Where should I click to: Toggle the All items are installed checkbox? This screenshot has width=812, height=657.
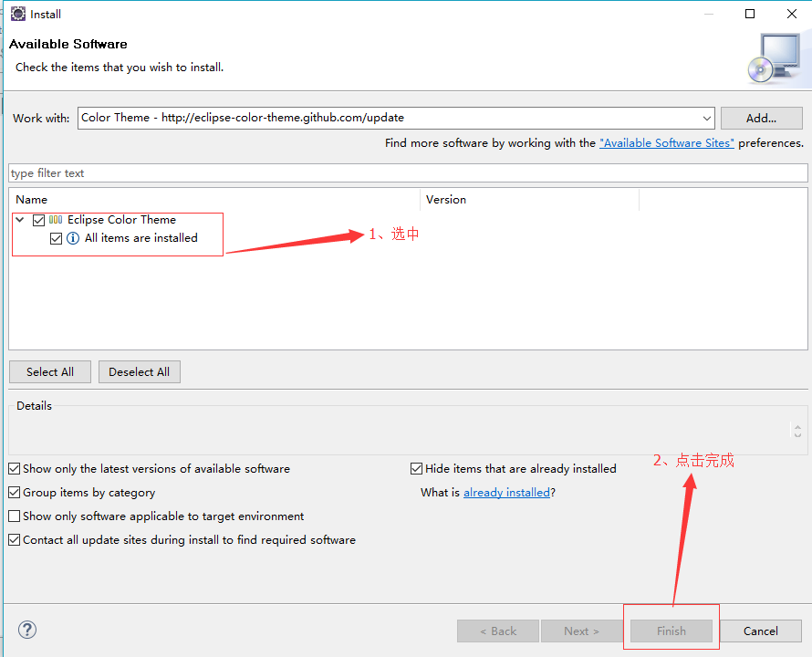[56, 238]
